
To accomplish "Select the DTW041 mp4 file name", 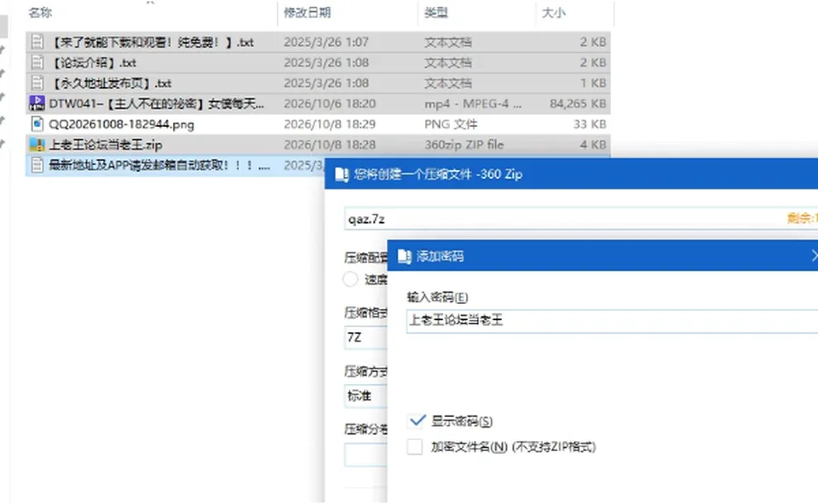I will click(157, 104).
